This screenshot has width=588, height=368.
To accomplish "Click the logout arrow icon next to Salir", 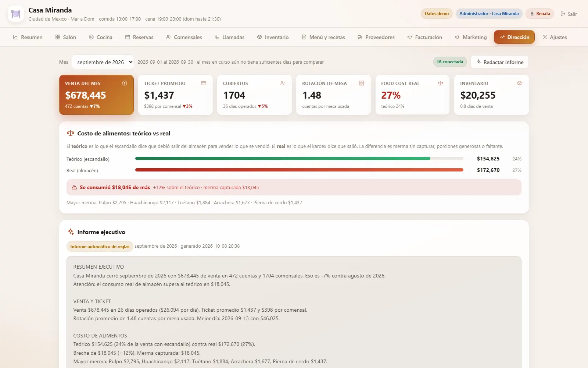I will (x=563, y=14).
